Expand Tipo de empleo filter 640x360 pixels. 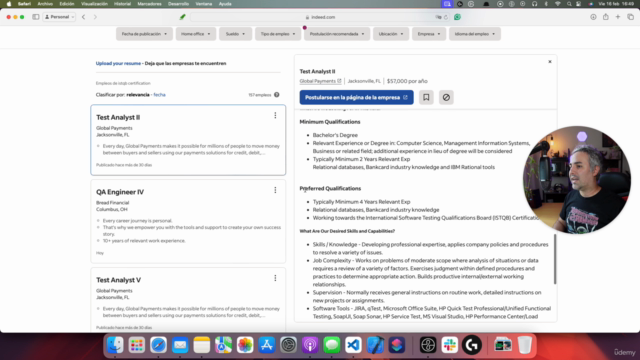coord(278,34)
